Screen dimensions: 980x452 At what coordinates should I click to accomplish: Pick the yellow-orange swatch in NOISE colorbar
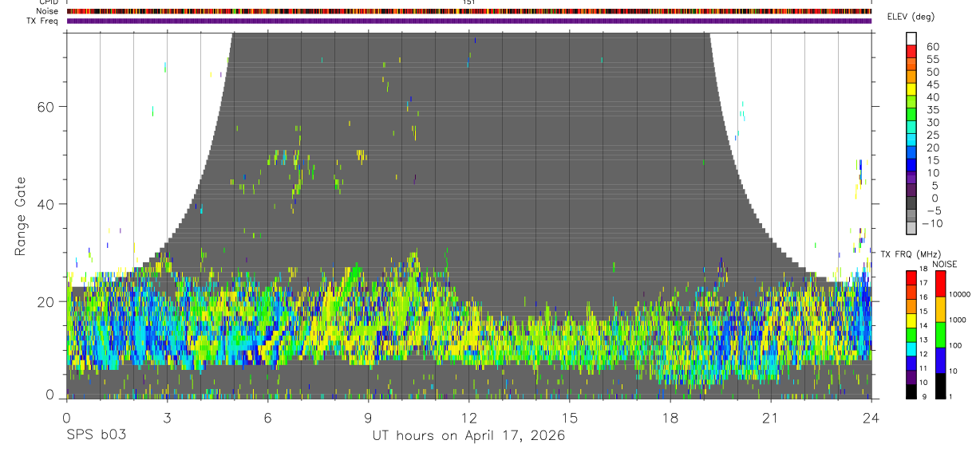point(940,309)
